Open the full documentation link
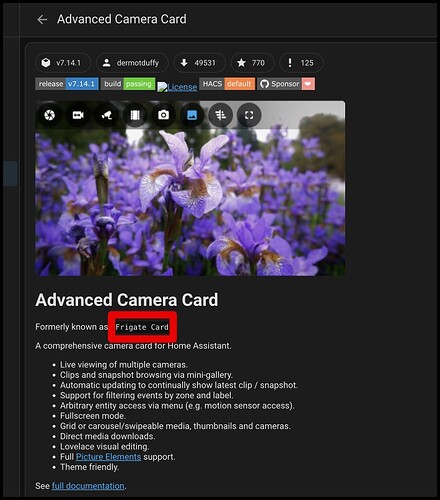This screenshot has height=500, width=440. click(88, 486)
